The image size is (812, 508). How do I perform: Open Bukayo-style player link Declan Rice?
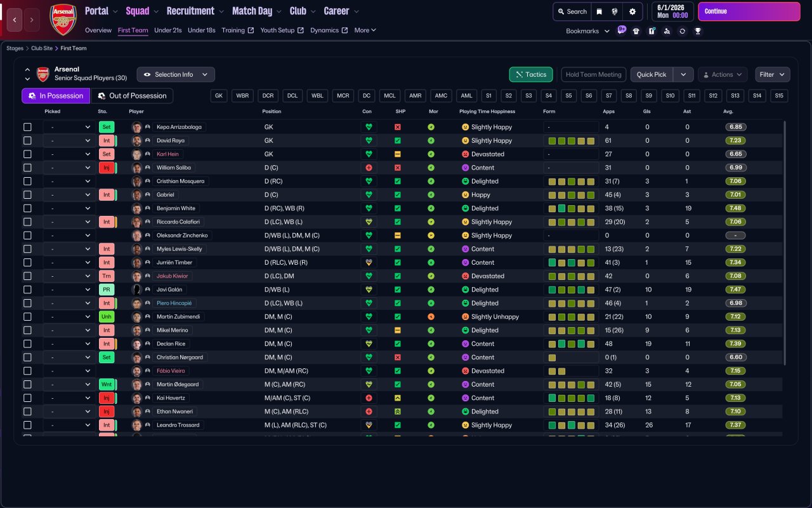point(171,344)
